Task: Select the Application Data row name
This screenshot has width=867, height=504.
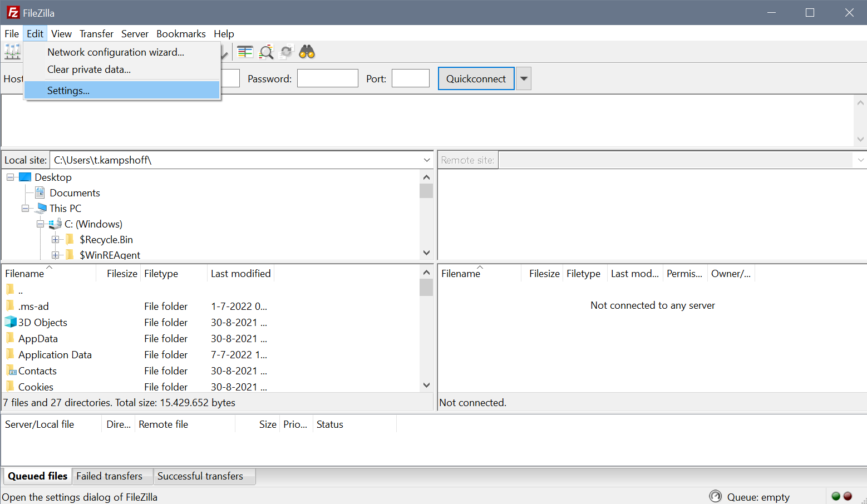Action: coord(55,354)
